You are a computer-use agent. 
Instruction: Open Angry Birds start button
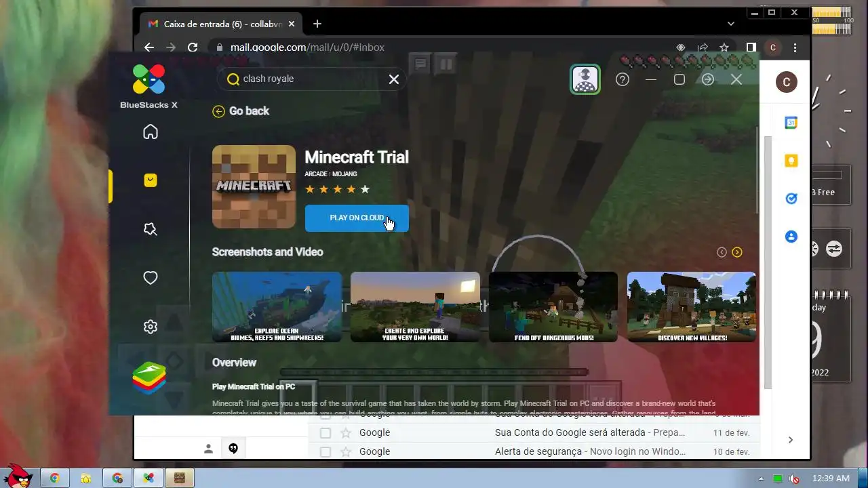[18, 476]
